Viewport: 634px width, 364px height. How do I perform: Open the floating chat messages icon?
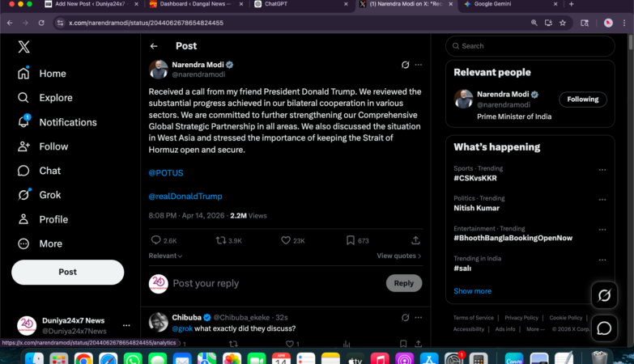pyautogui.click(x=604, y=328)
